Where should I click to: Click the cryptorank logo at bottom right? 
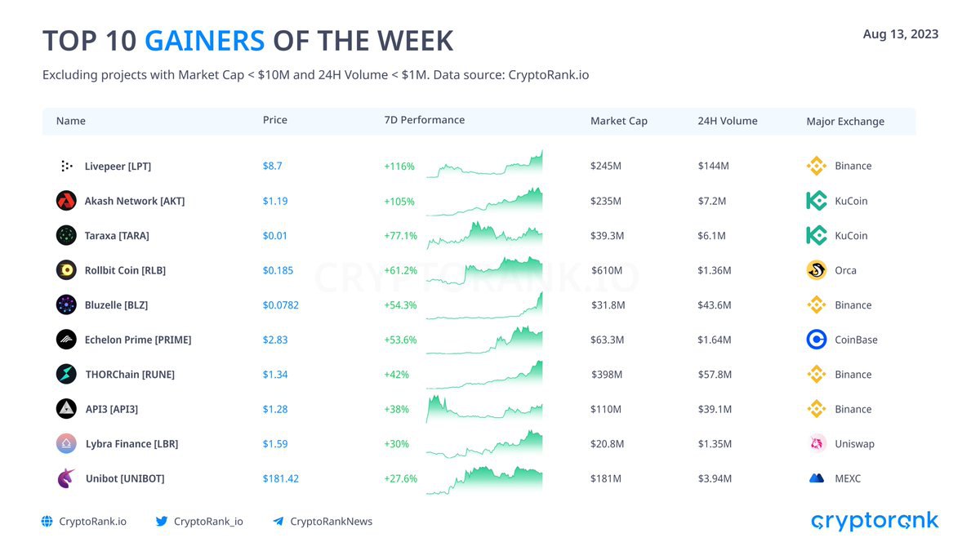coord(875,521)
